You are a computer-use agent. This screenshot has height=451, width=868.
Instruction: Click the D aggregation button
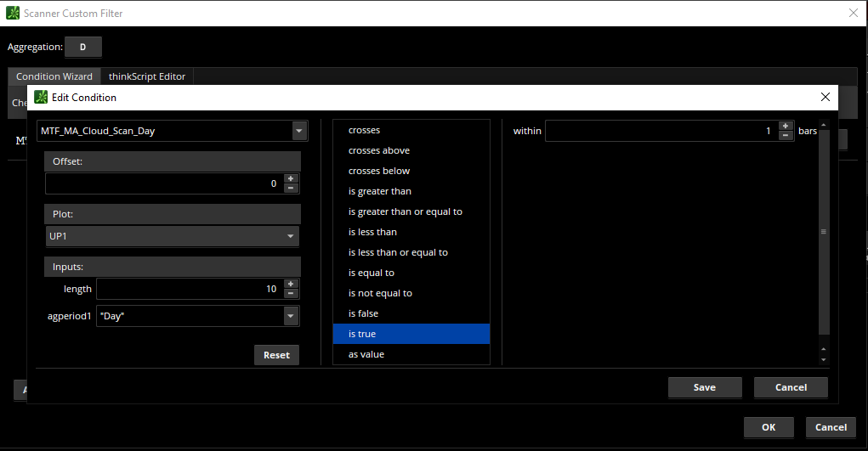click(83, 48)
